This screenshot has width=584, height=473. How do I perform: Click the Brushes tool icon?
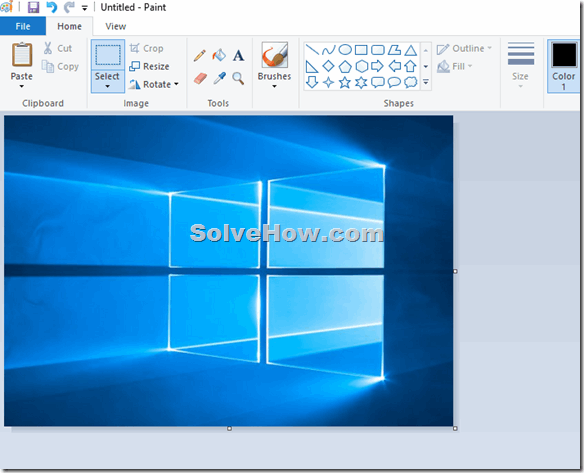274,55
